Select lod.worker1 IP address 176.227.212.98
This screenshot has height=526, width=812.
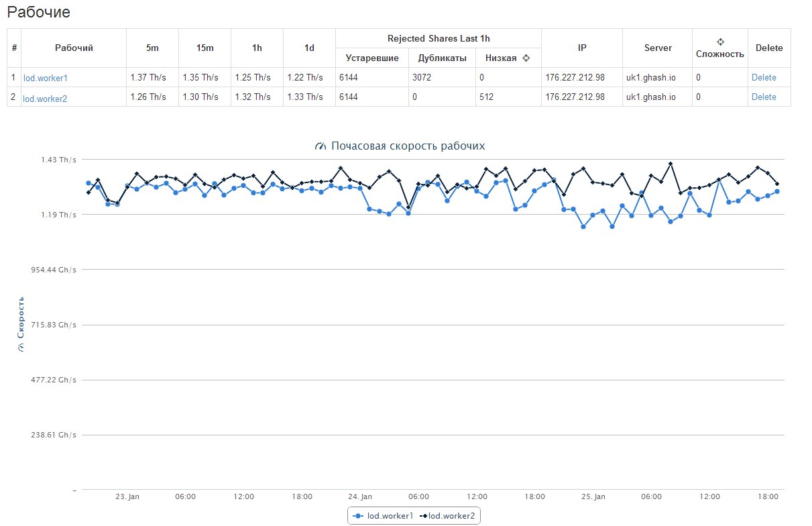(582, 78)
